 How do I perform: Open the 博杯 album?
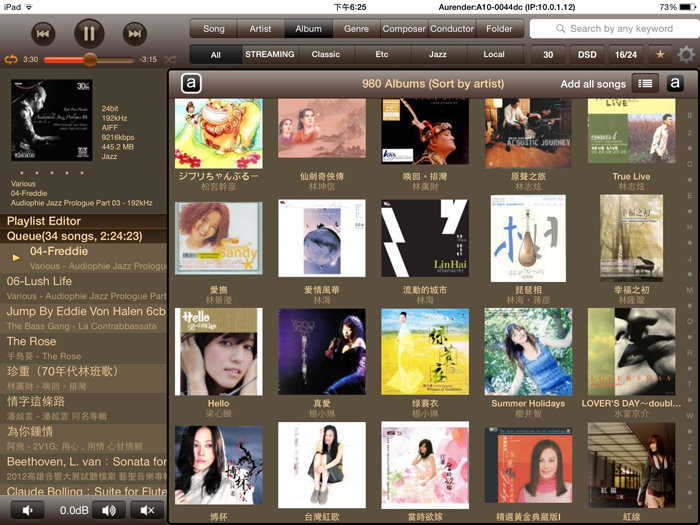point(219,465)
